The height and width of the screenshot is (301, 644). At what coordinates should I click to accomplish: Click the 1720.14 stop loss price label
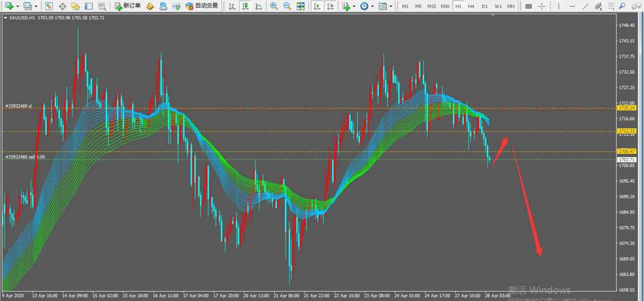coord(627,108)
